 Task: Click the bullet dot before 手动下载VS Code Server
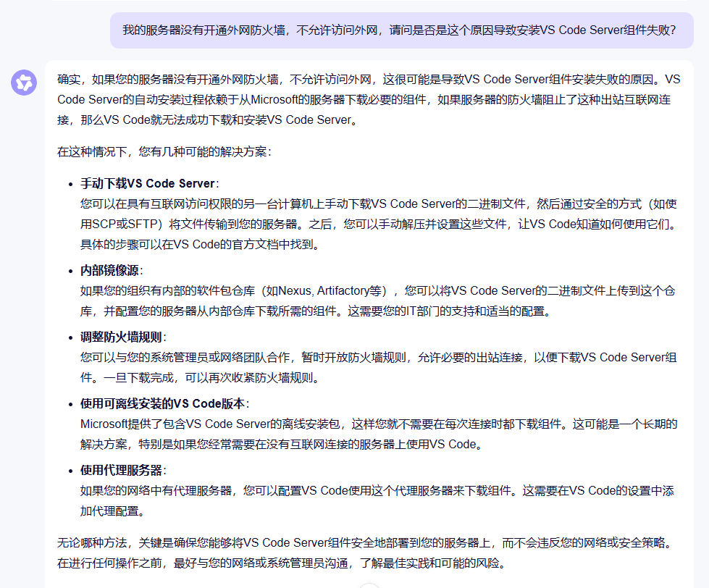tap(70, 184)
